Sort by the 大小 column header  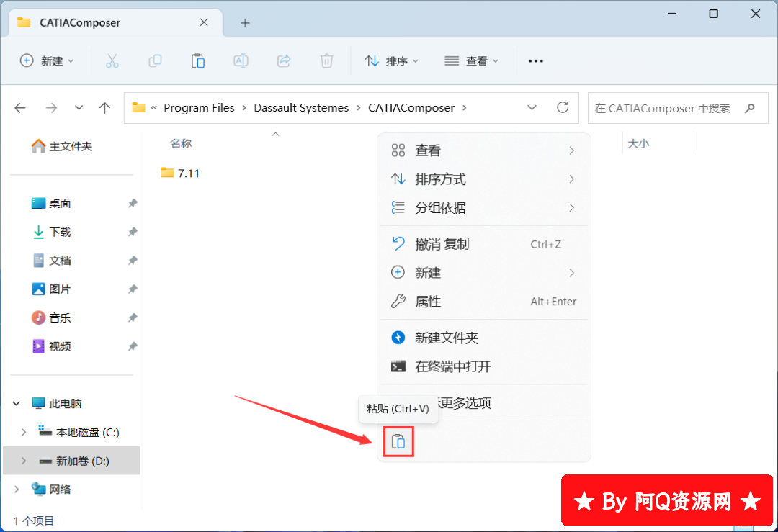(x=638, y=143)
